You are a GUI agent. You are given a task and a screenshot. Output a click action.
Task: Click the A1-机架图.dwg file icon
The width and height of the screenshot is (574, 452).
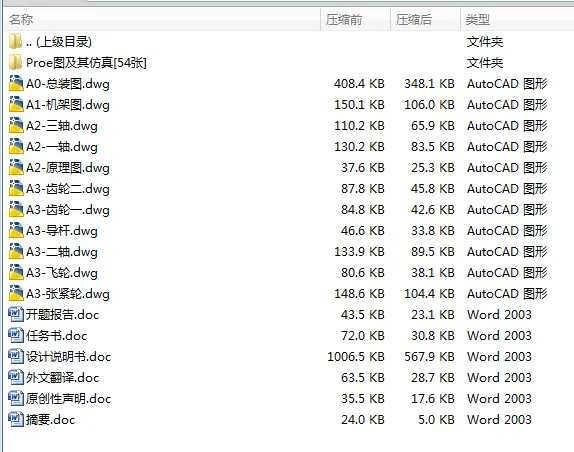(16, 104)
